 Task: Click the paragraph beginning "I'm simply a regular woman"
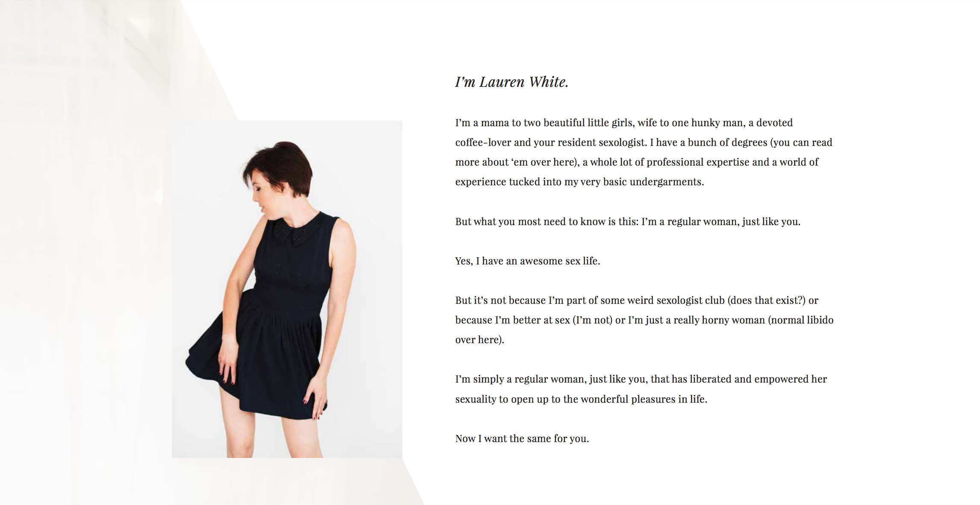pos(641,389)
